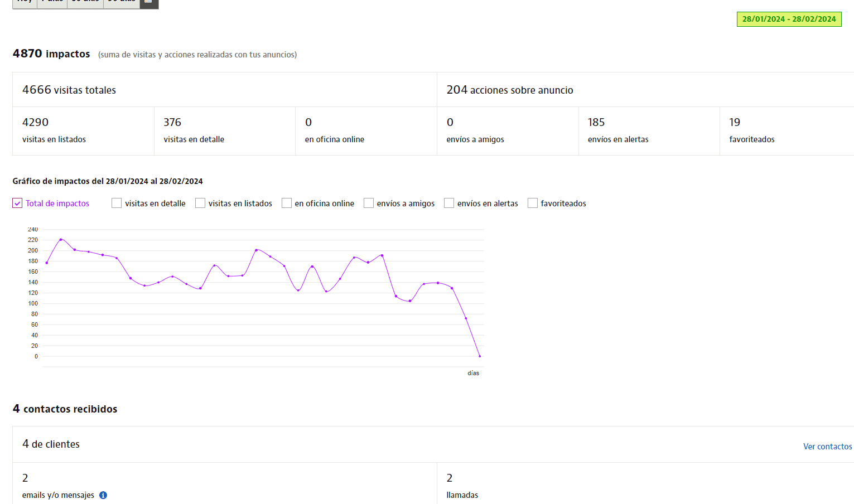Enable the visitas en detalle chart series
The height and width of the screenshot is (504, 854).
[x=117, y=203]
